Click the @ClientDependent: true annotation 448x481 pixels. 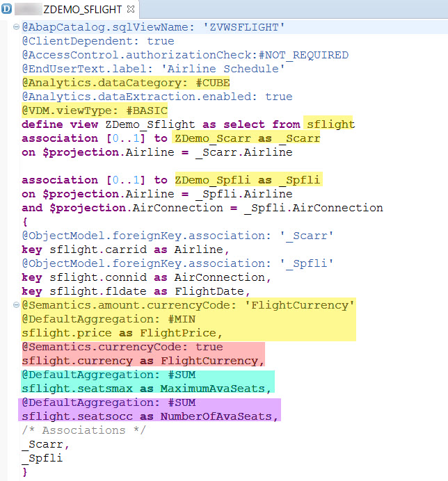pos(98,41)
